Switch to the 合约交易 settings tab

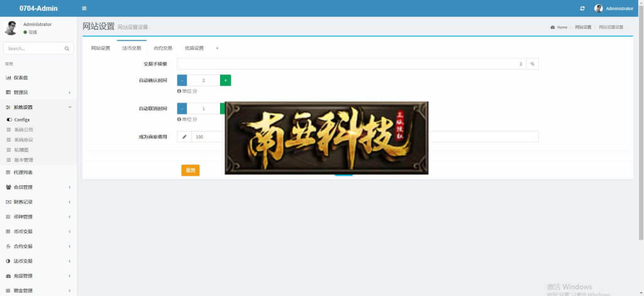coord(163,48)
